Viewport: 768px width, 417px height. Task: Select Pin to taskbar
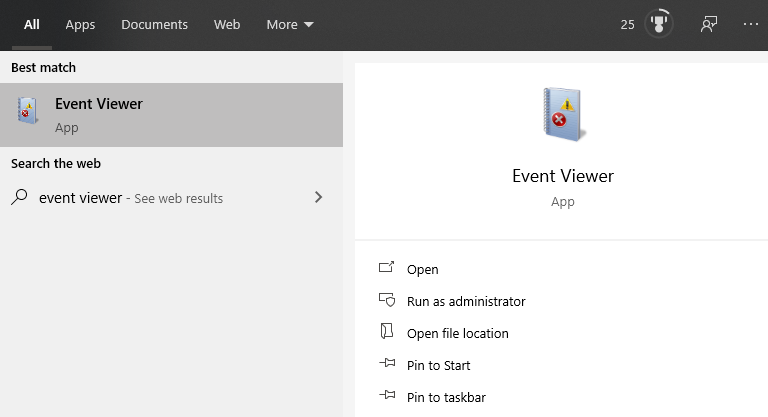pos(446,397)
